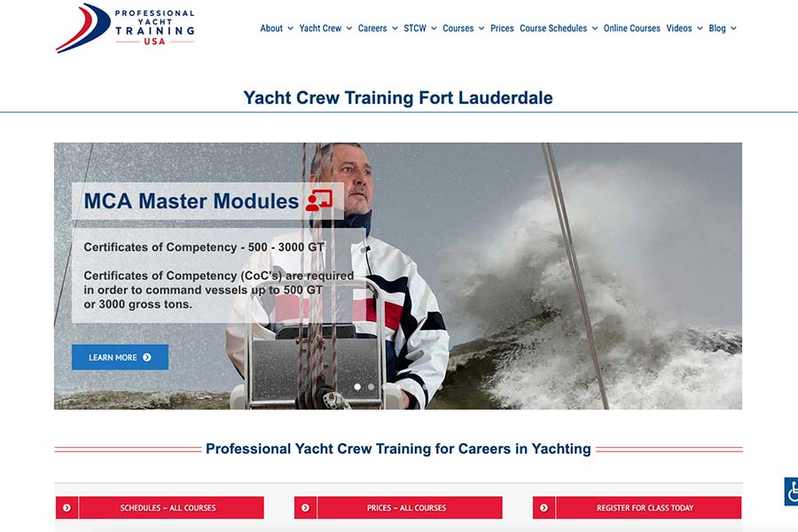Click Register For Class Today button
The image size is (798, 532).
point(645,508)
